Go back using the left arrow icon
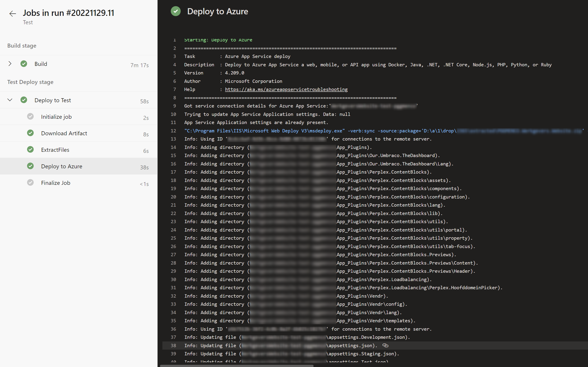588x367 pixels. coord(13,14)
